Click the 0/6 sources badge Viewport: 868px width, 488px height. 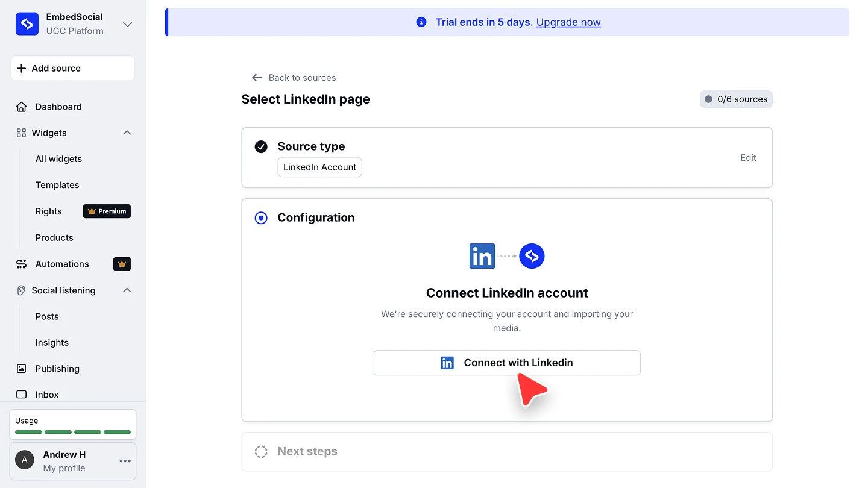click(x=736, y=99)
